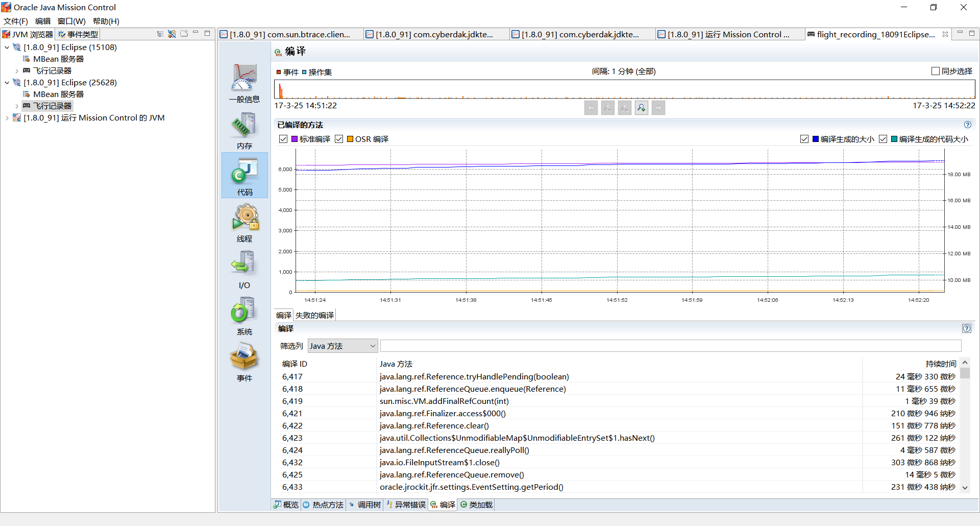The height and width of the screenshot is (526, 980).
Task: Open the 内存 (Memory) section icon
Action: click(x=244, y=131)
